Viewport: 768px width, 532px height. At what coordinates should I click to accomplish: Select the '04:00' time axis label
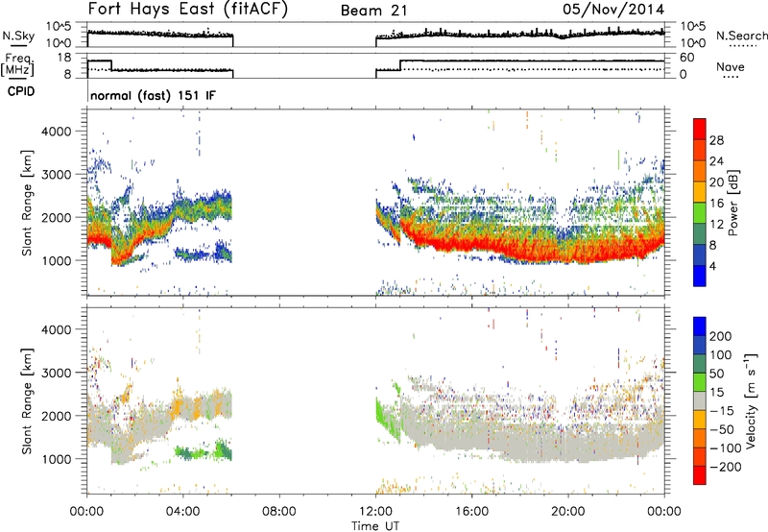pos(182,512)
